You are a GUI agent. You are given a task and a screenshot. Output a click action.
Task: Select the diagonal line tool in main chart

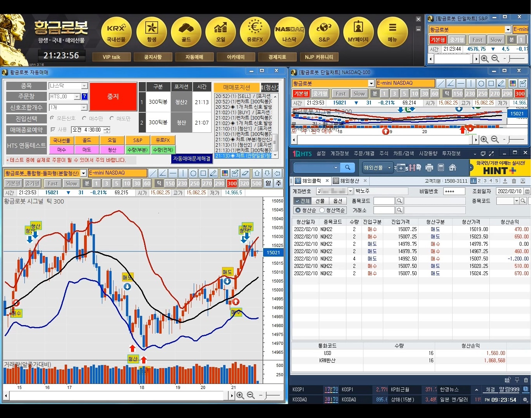[x=153, y=173]
